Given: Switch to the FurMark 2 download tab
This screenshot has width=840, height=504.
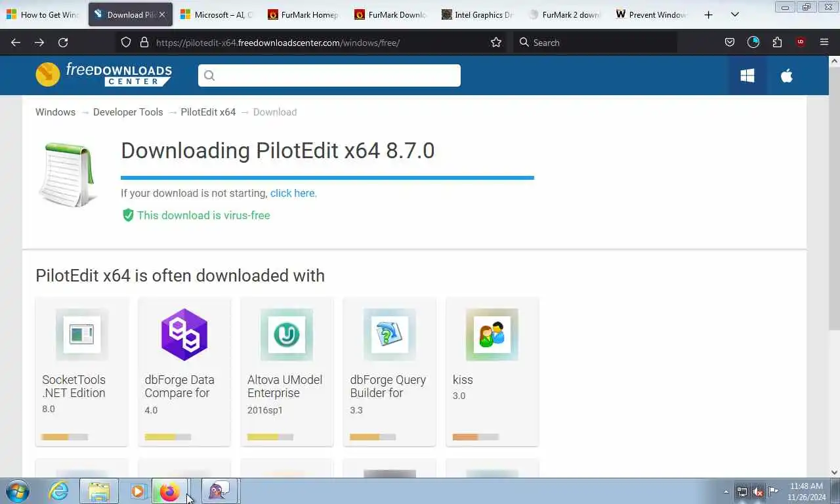Looking at the screenshot, I should pyautogui.click(x=563, y=14).
